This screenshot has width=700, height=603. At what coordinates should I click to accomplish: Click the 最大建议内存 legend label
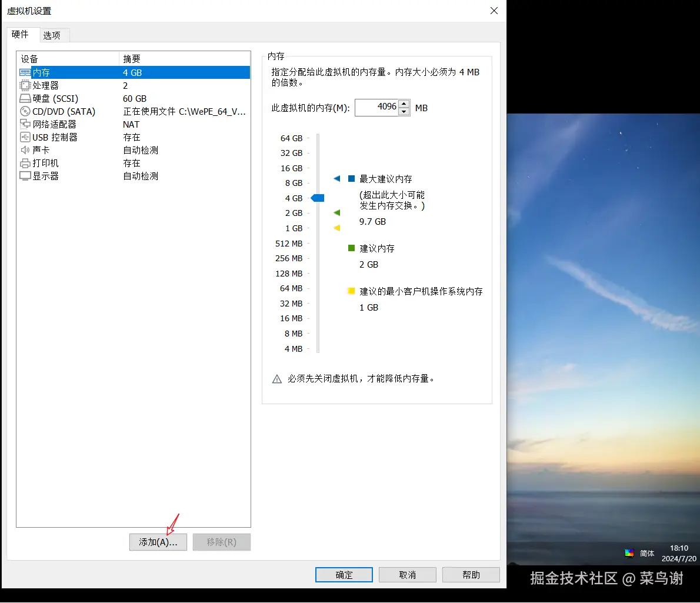point(386,179)
